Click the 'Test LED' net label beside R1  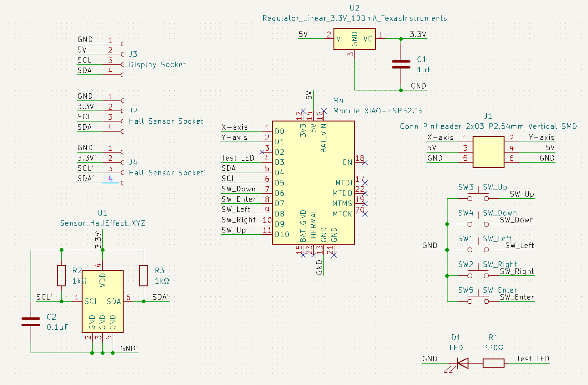(533, 359)
